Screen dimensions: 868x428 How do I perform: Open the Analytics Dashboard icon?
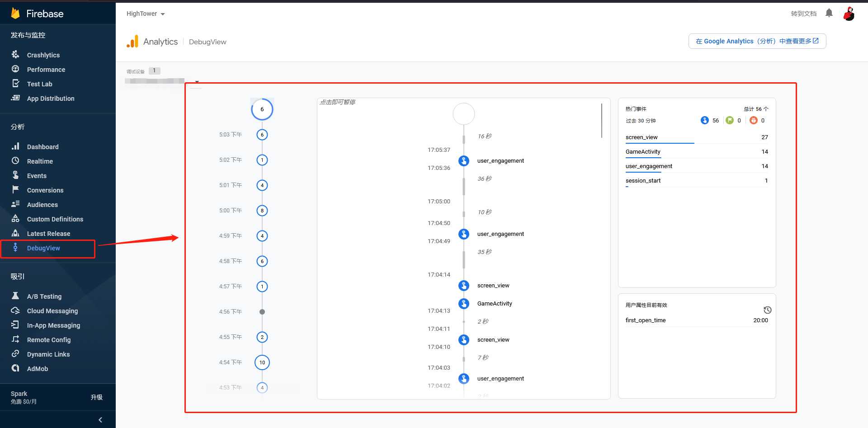coord(15,146)
